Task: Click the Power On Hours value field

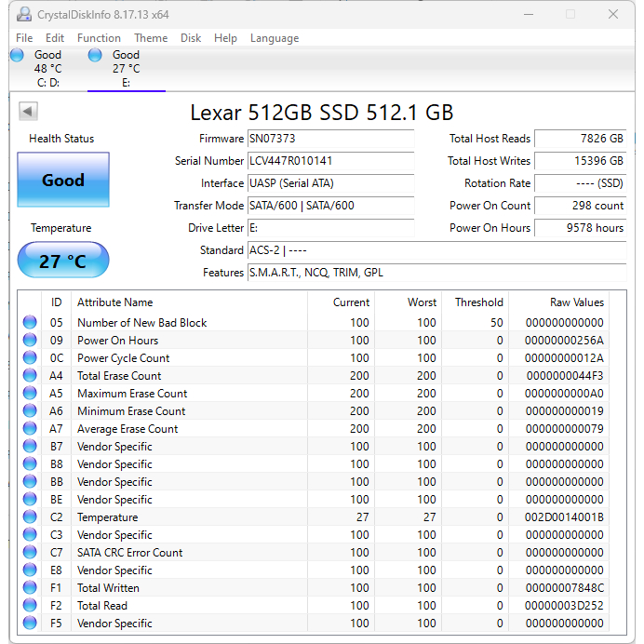Action: click(x=580, y=228)
